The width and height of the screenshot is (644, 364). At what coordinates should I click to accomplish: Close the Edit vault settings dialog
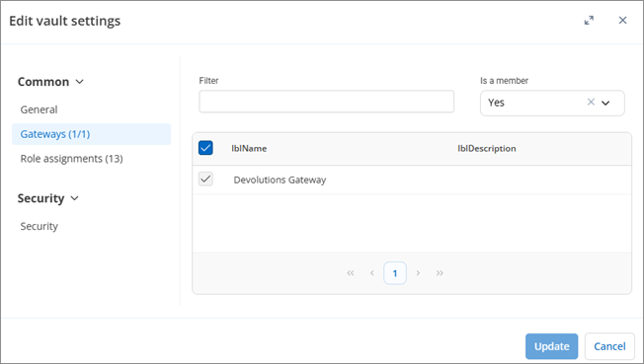622,20
